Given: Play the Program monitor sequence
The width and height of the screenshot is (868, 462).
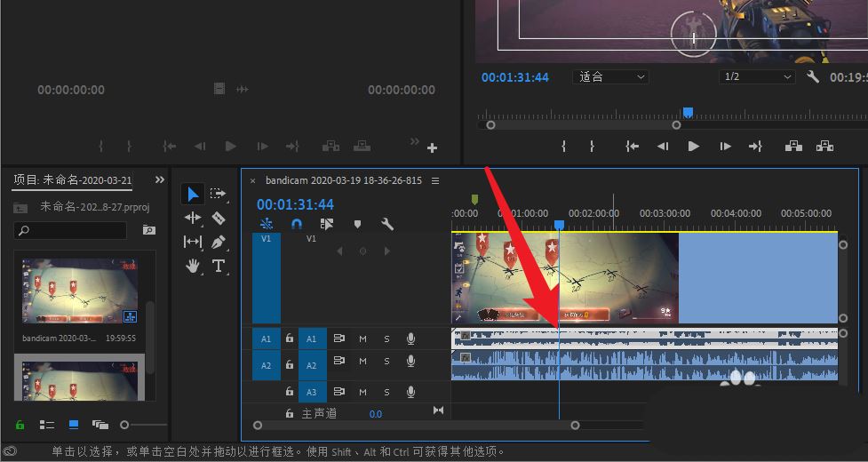Looking at the screenshot, I should click(693, 146).
